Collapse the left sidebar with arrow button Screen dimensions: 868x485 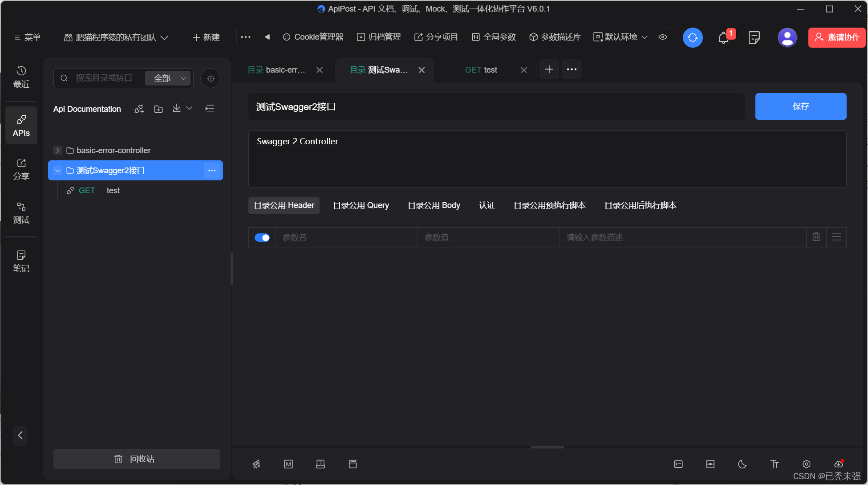point(20,435)
